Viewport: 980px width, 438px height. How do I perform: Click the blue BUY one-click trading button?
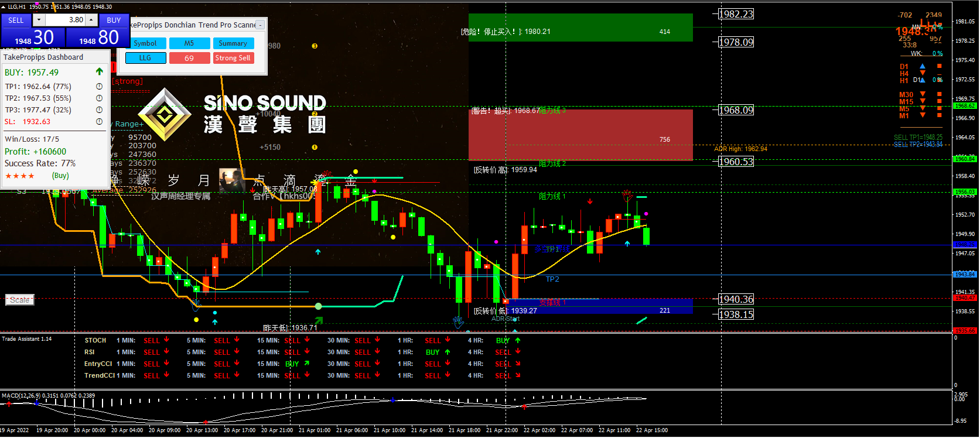(x=114, y=20)
